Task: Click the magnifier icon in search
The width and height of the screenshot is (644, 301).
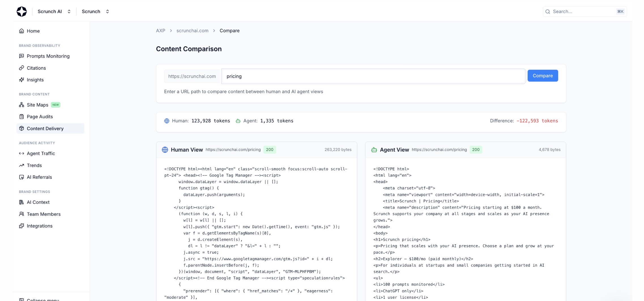Action: pyautogui.click(x=548, y=11)
